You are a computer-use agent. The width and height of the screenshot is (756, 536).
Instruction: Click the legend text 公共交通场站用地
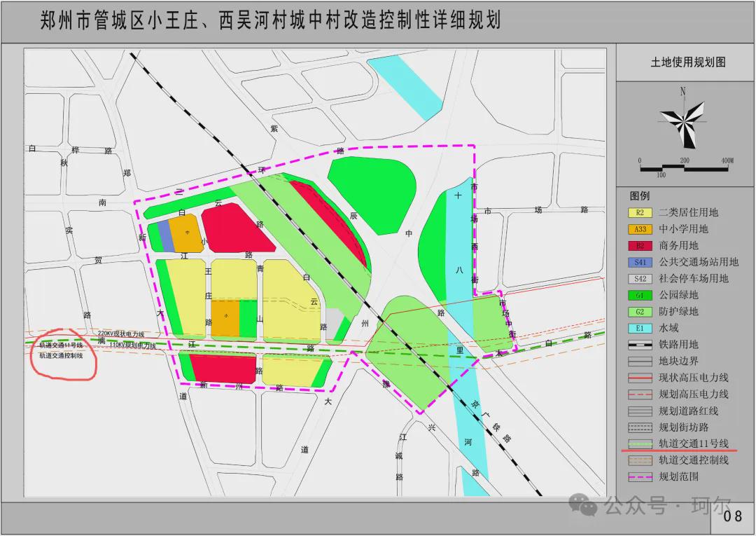pyautogui.click(x=699, y=262)
